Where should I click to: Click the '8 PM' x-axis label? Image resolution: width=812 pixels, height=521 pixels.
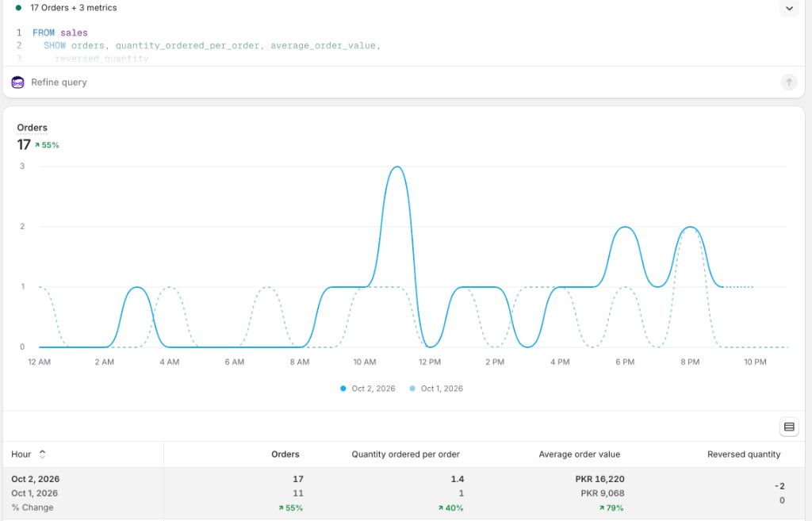point(690,362)
